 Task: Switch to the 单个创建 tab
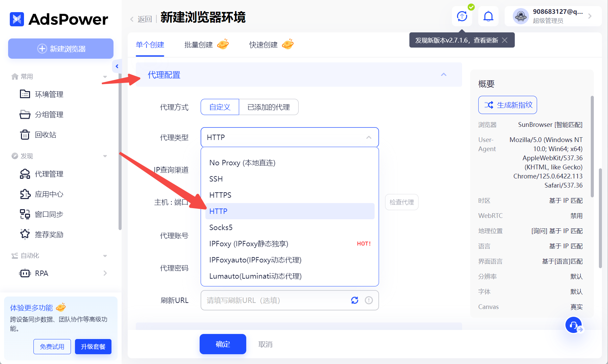click(x=150, y=45)
